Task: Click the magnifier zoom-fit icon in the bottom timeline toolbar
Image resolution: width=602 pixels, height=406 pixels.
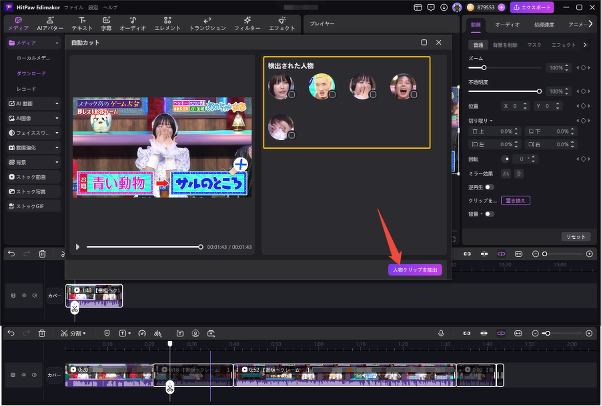Action: coord(211,333)
